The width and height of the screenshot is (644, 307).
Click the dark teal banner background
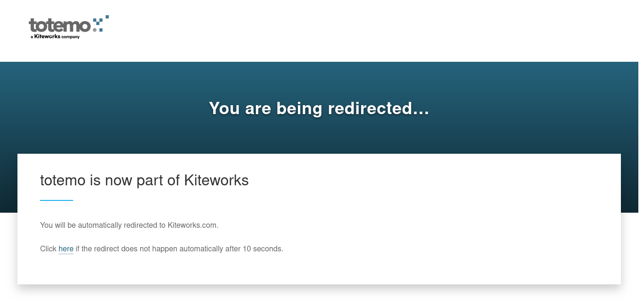(x=519, y=108)
